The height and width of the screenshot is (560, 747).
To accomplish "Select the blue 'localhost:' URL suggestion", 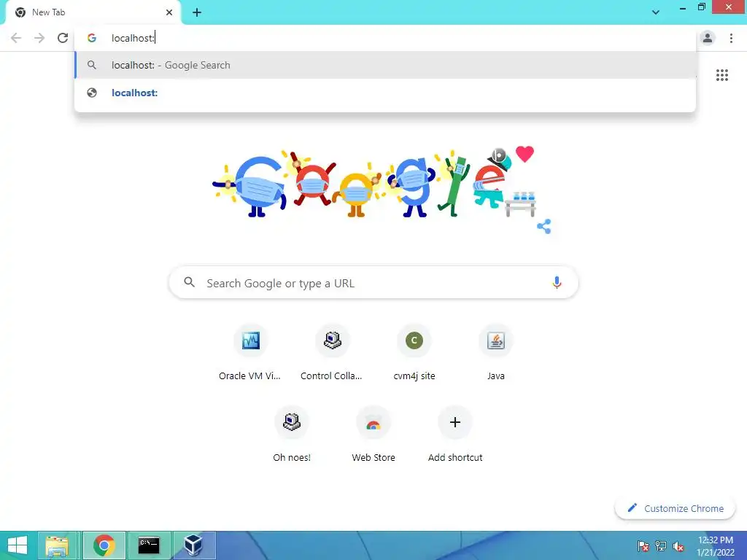I will click(x=385, y=93).
